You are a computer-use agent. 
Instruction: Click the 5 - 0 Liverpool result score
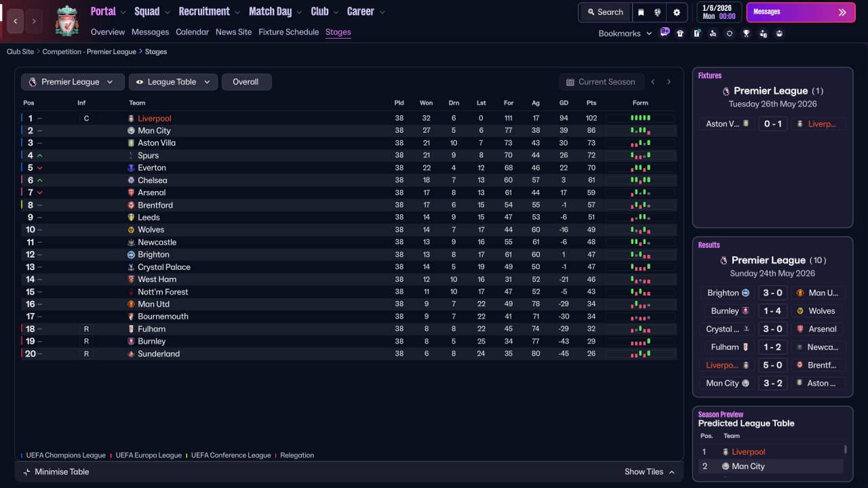click(x=772, y=365)
